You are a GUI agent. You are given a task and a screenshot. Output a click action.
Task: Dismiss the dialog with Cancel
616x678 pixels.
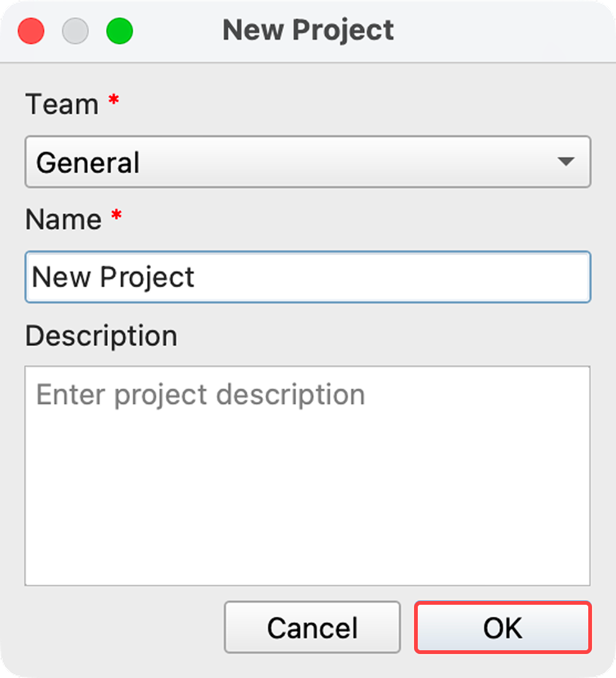(312, 627)
